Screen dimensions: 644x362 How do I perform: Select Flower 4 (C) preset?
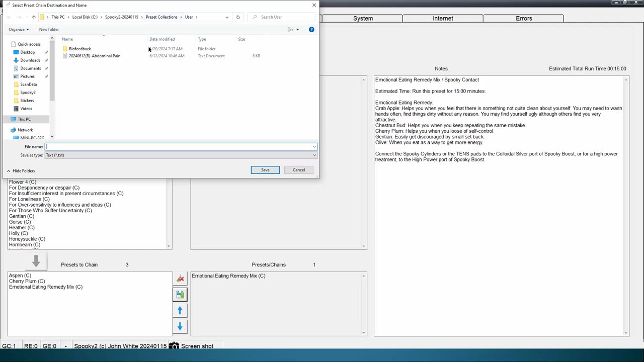23,182
